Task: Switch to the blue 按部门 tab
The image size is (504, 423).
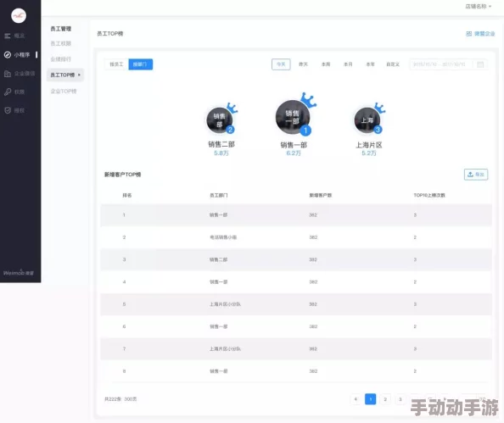Action: click(x=141, y=64)
